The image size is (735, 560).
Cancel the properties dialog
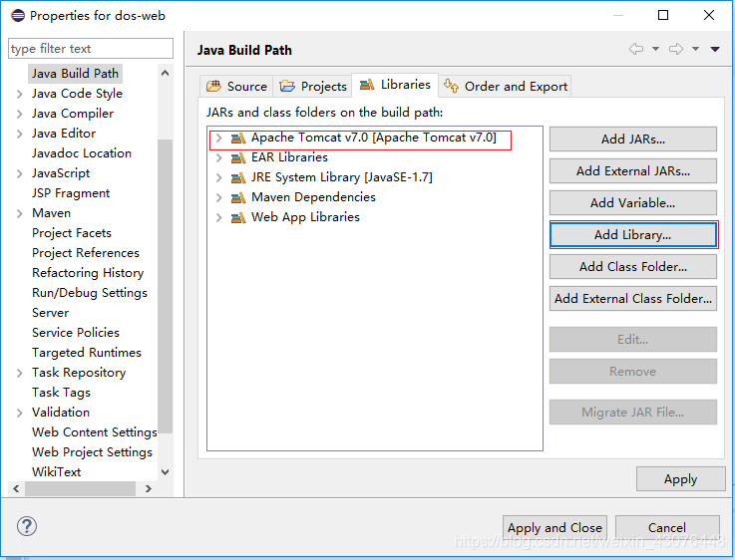click(667, 528)
